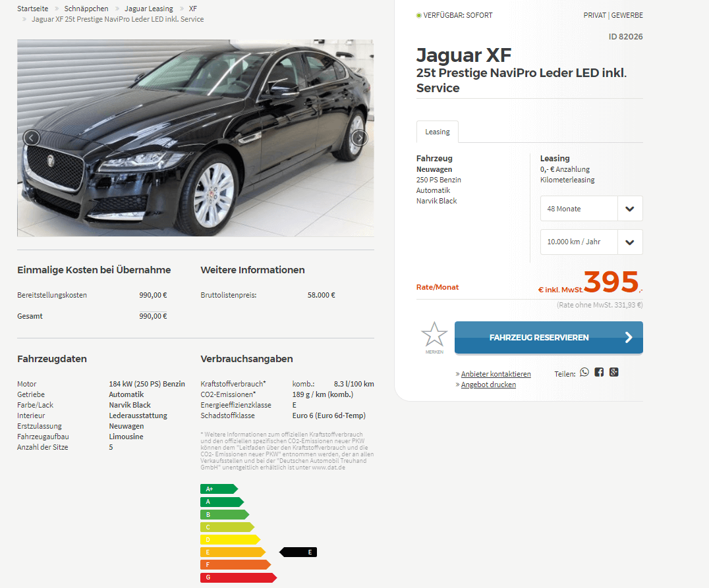The image size is (709, 588).
Task: Click the VERFÜGBAR: SOFORT status
Action: tap(455, 15)
